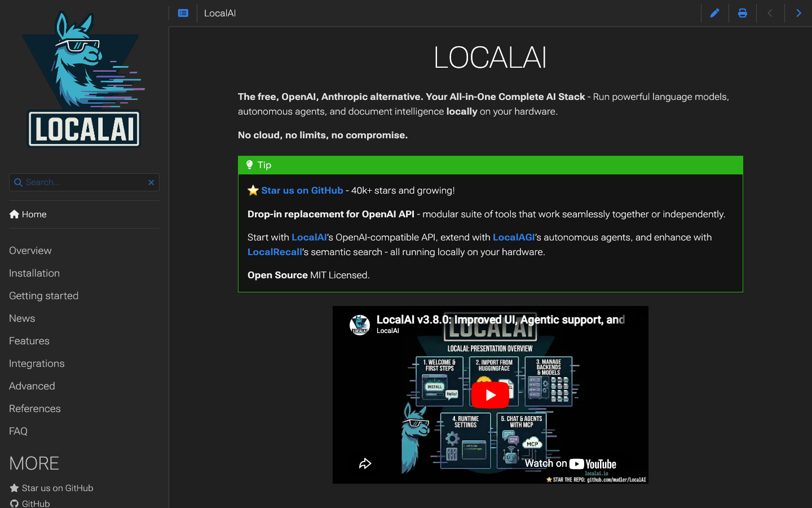This screenshot has height=508, width=812.
Task: Select the Home house icon
Action: point(13,214)
